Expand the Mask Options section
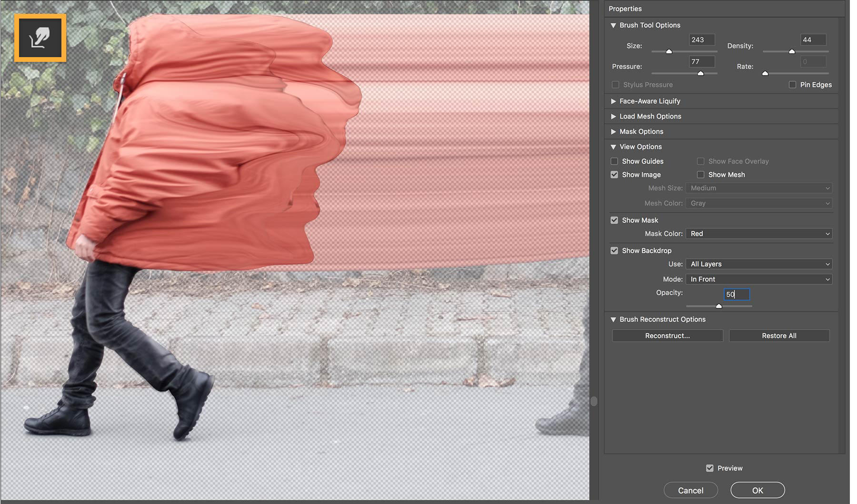The height and width of the screenshot is (504, 857). (614, 131)
